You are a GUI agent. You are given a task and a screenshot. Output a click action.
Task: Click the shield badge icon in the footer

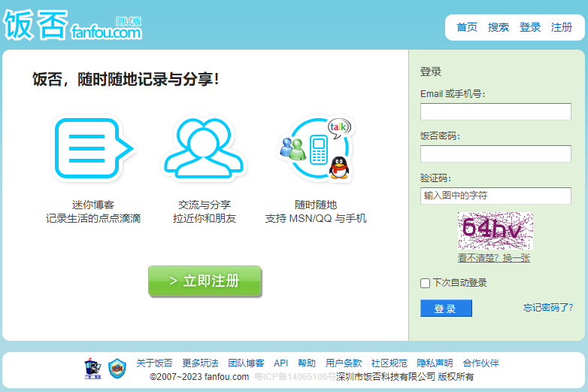(117, 368)
